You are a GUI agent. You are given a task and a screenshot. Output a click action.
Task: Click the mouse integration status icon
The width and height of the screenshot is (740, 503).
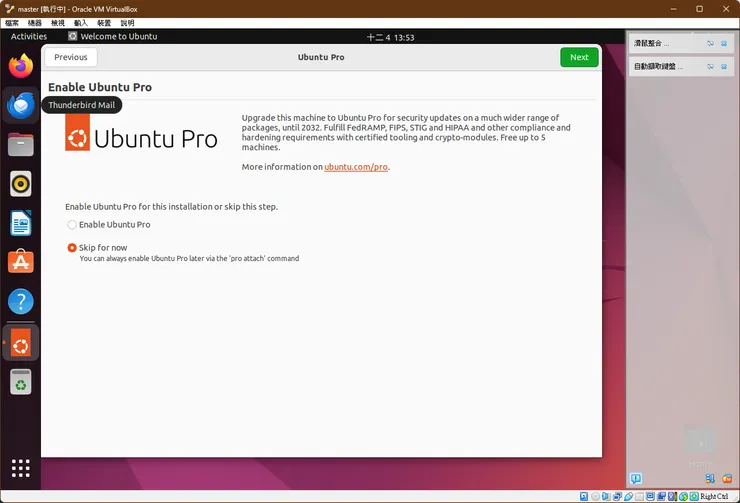point(683,496)
